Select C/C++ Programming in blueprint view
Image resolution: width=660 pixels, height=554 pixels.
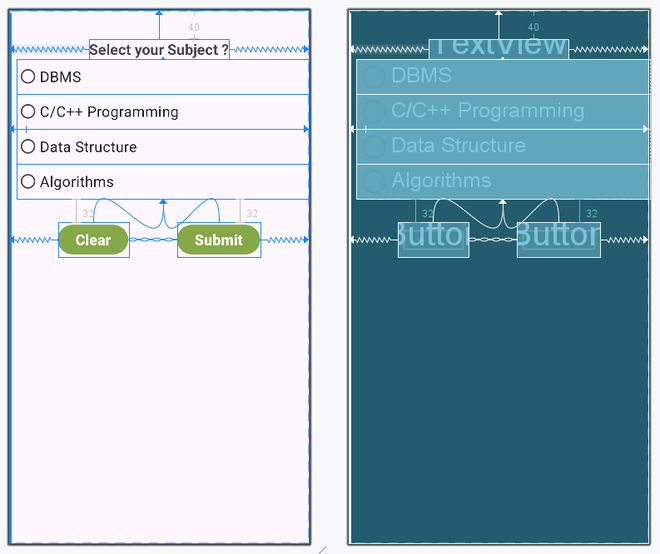point(503,112)
